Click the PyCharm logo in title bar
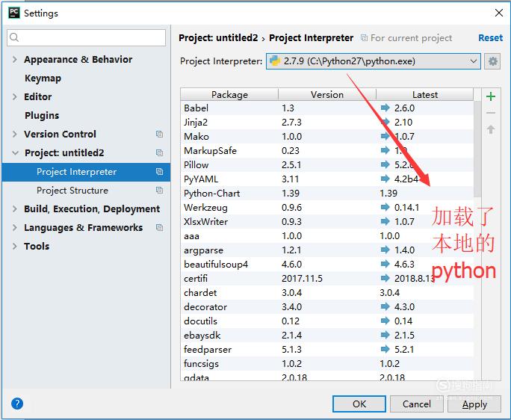511x420 pixels. (x=14, y=13)
